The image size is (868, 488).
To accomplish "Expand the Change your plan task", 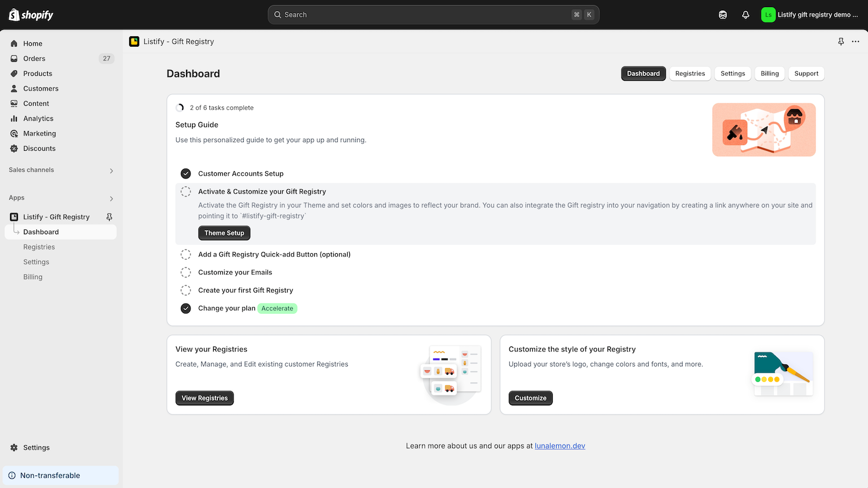I will [x=226, y=308].
